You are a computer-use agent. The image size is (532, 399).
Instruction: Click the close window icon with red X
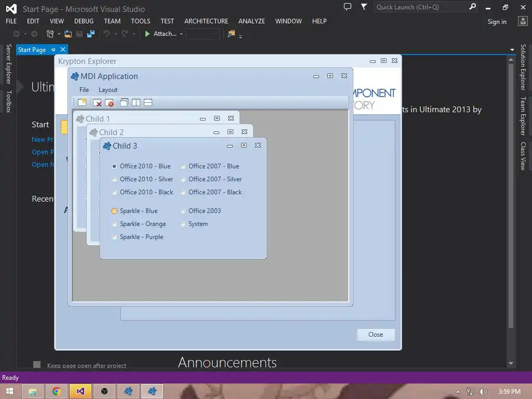[x=97, y=102]
